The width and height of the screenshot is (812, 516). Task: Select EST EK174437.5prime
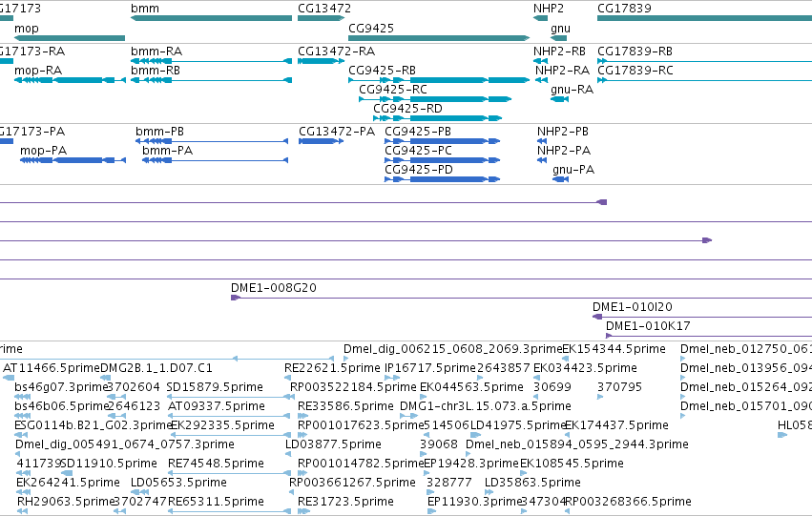pos(616,425)
